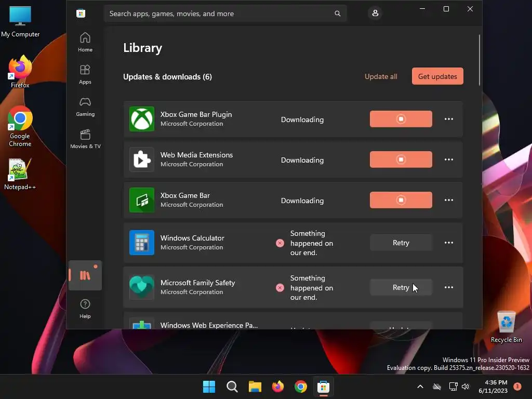Click the Xbox Game Bar app icon
This screenshot has height=399, width=532.
[x=142, y=200]
